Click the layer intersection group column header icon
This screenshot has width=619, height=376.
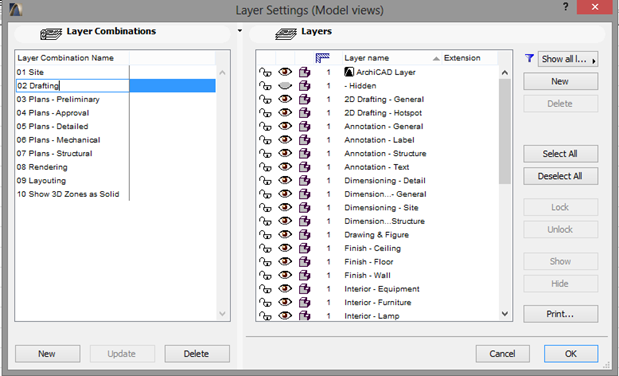click(x=323, y=58)
